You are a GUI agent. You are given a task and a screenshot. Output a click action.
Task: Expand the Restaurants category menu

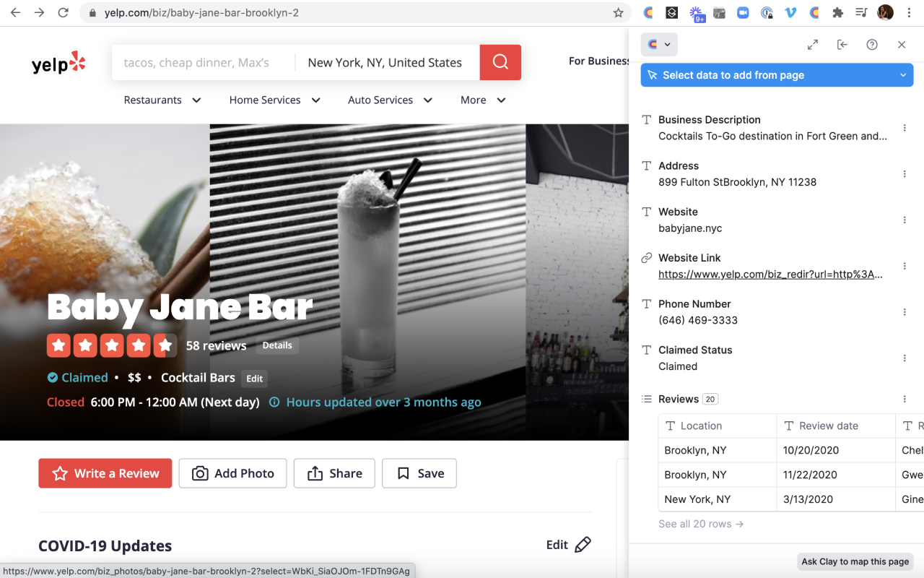162,100
